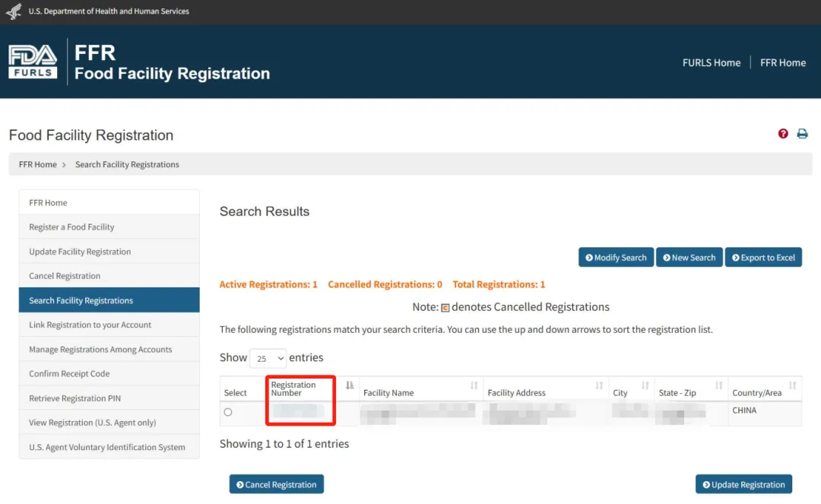The height and width of the screenshot is (504, 821).
Task: Sort by Registration Number column arrows
Action: tap(350, 385)
